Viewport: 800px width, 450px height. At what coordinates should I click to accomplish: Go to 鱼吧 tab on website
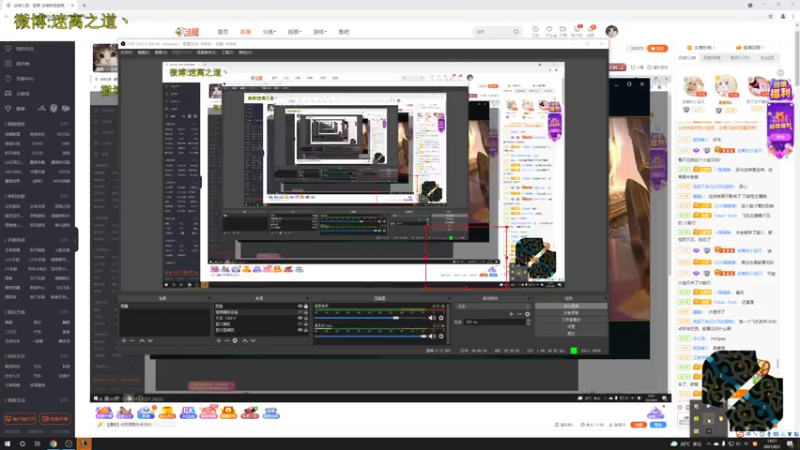tap(344, 32)
